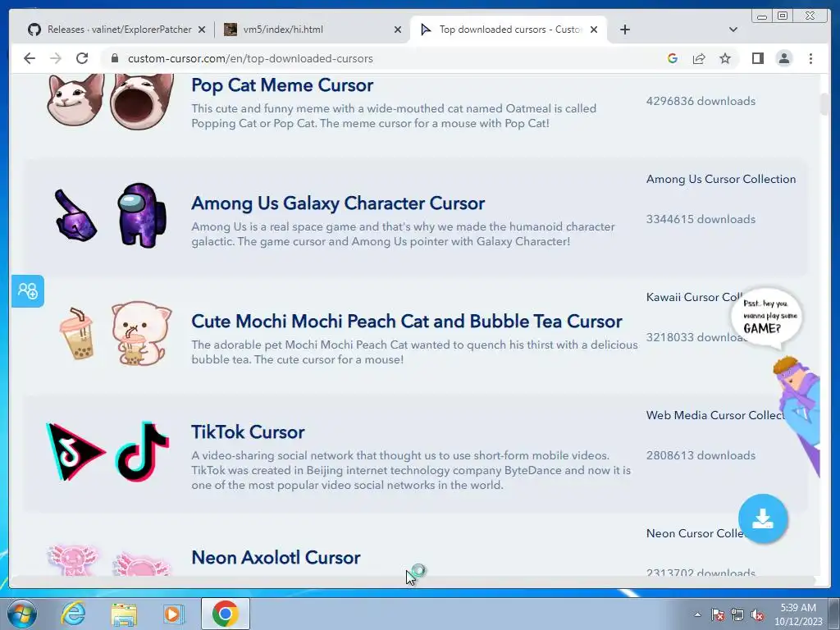Open Cute Mochi Mochi Peach Cat cursor link

tap(407, 321)
